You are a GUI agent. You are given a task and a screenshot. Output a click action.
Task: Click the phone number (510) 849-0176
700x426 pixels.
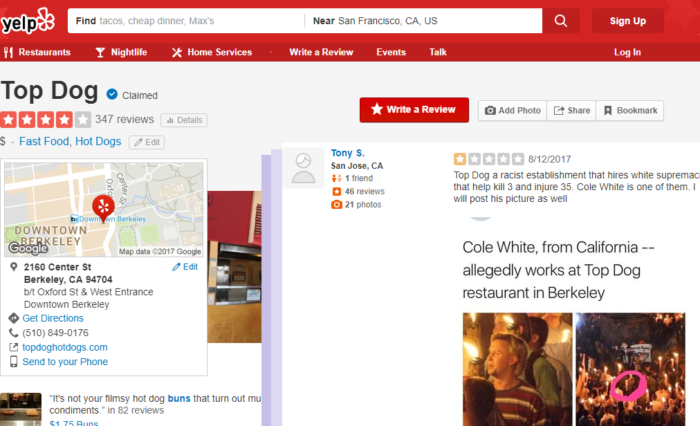click(55, 333)
